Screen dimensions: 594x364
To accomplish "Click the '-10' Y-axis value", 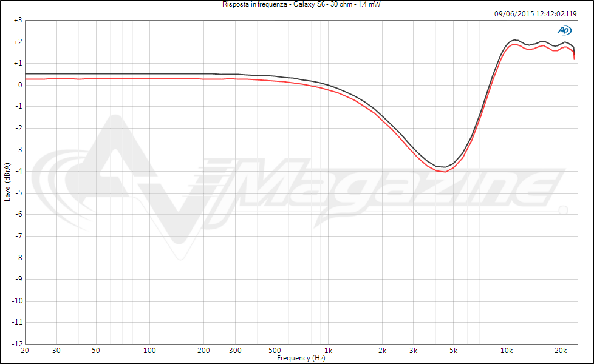I will click(x=18, y=301).
